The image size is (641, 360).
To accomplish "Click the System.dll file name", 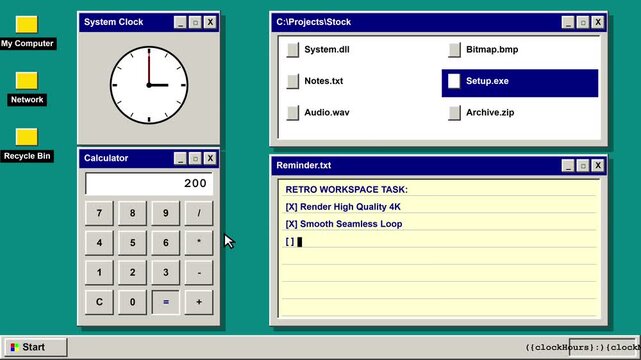I will click(327, 50).
